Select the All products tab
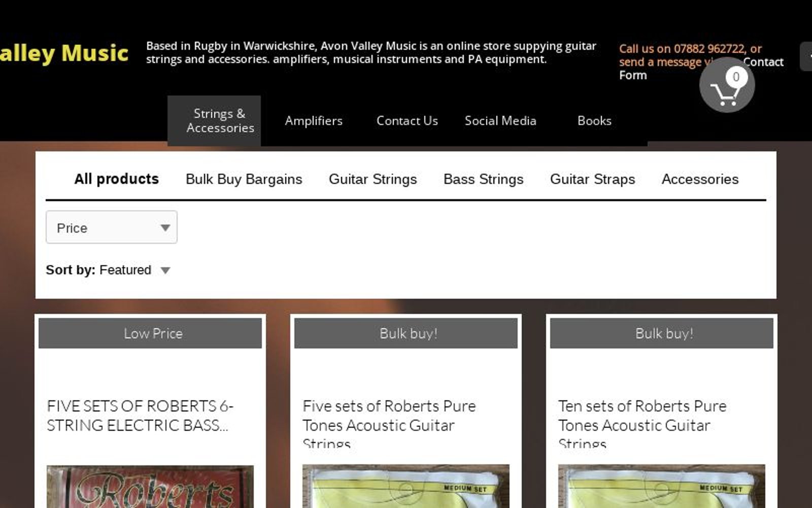Viewport: 812px width, 508px height. coord(116,179)
